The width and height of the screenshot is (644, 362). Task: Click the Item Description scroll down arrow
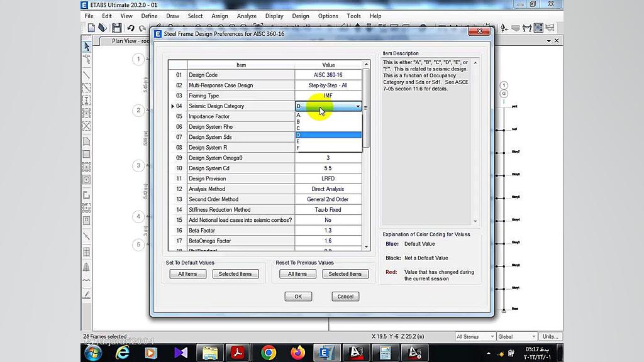pyautogui.click(x=475, y=221)
